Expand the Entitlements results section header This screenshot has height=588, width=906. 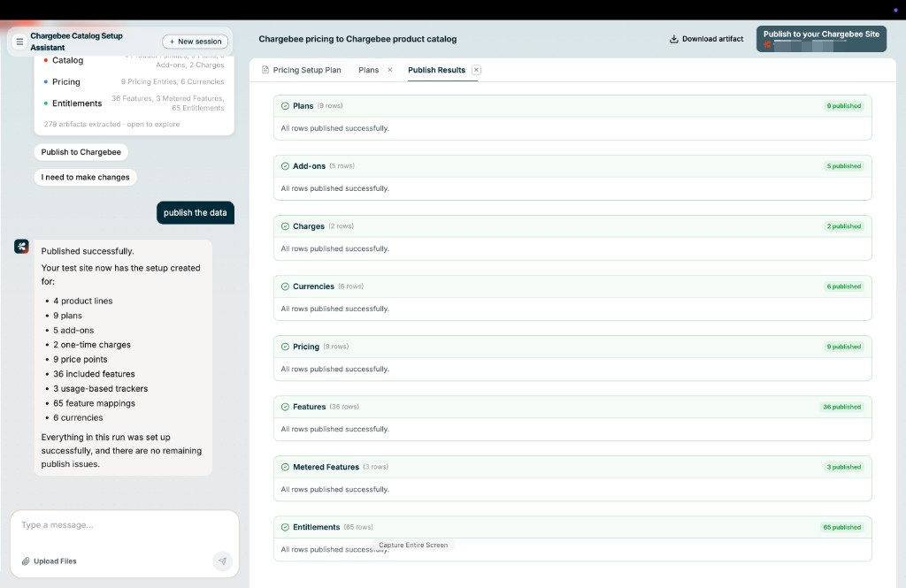click(x=572, y=527)
